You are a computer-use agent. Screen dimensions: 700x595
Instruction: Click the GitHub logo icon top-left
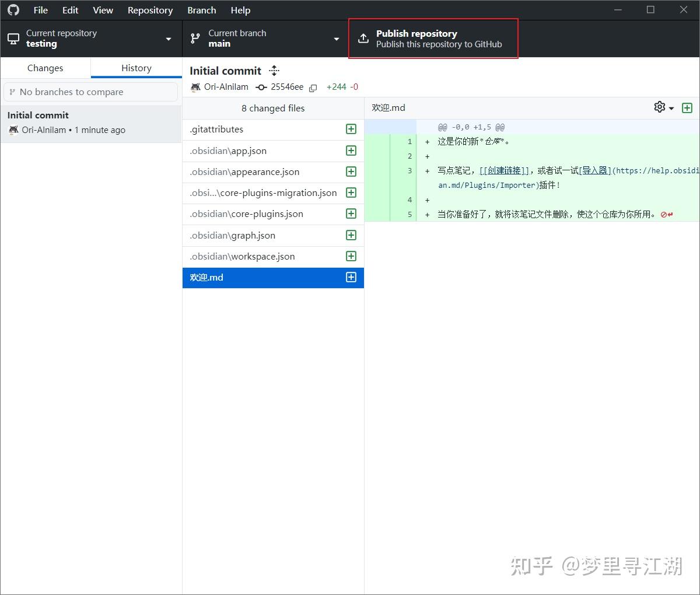[x=13, y=10]
